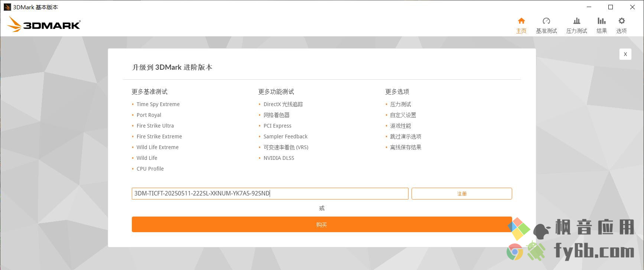The height and width of the screenshot is (270, 644).
Task: Maximize the 3DMark window
Action: click(x=610, y=7)
